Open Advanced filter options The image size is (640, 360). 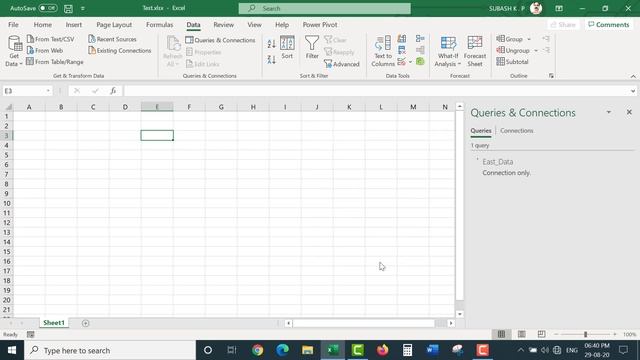click(342, 64)
